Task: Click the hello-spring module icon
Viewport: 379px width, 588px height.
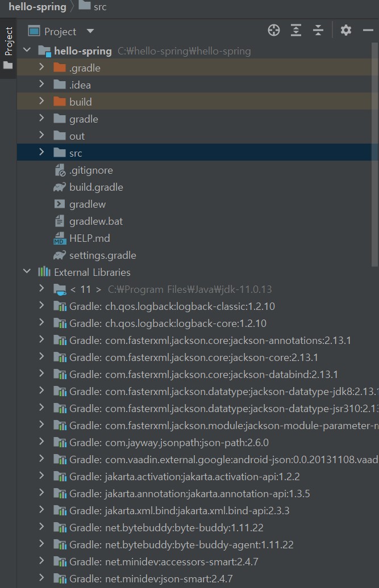Action: pos(45,51)
